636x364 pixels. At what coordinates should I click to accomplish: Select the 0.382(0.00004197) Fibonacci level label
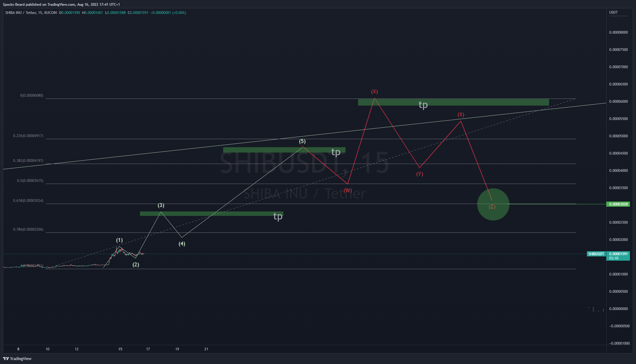28,161
